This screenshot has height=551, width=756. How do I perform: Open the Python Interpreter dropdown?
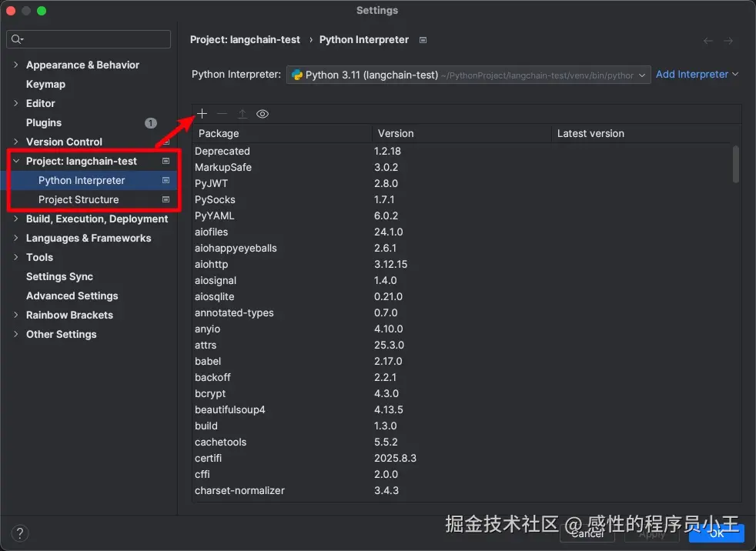click(x=469, y=75)
